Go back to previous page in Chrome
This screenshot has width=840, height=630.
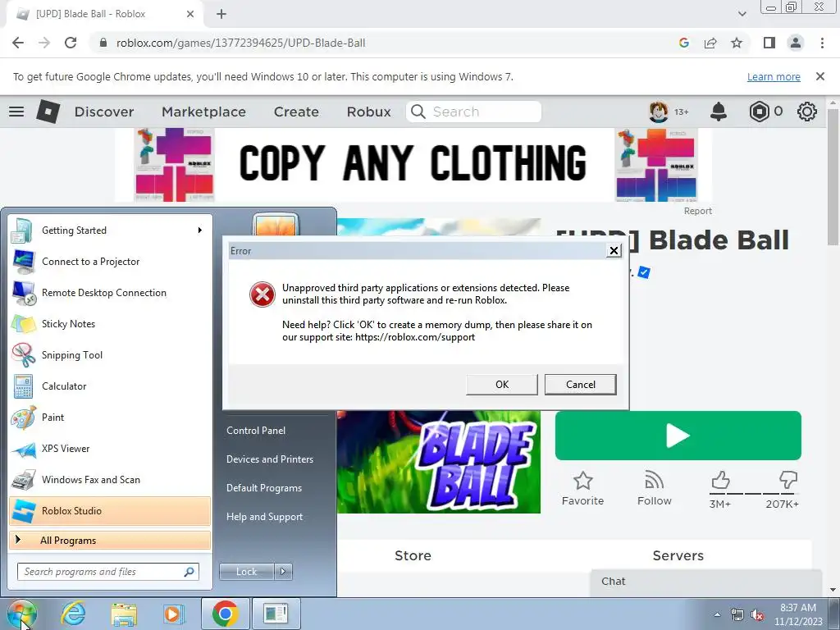[18, 43]
